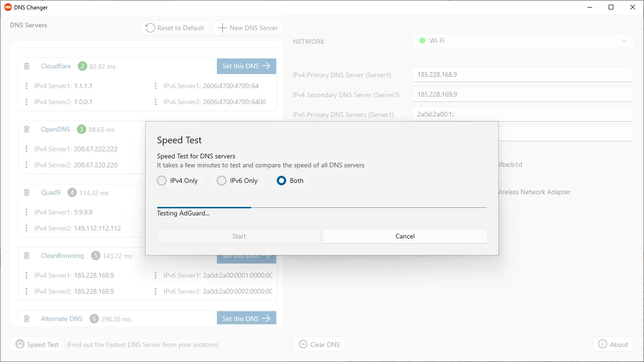This screenshot has height=362, width=644.
Task: Click OpenDNS address 208.67.222.222
Action: (x=96, y=149)
